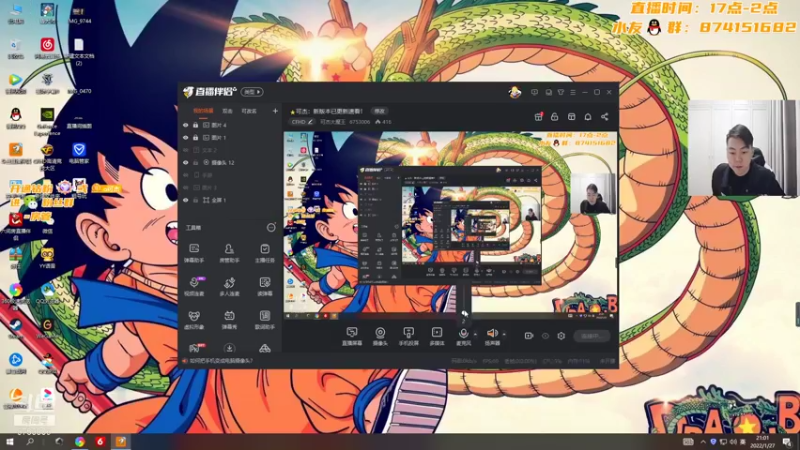Select the 摄像头 12 source row
The image size is (800, 450).
tap(230, 163)
